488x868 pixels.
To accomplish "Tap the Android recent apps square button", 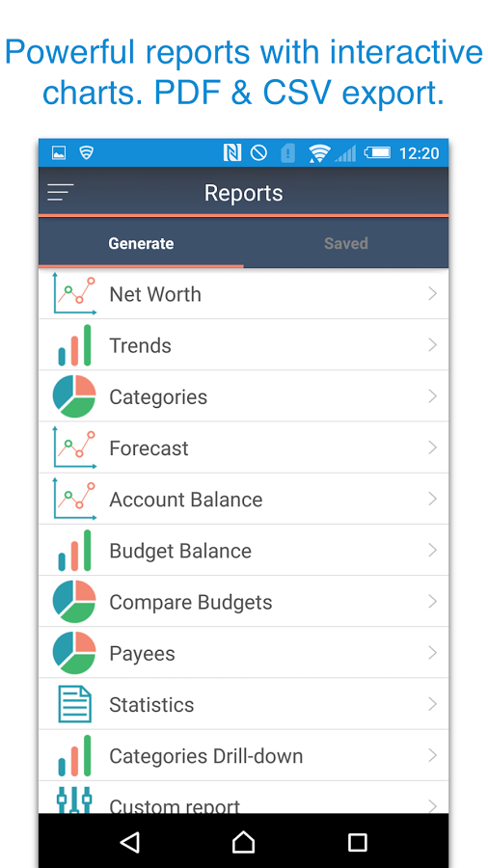I will pos(358,843).
